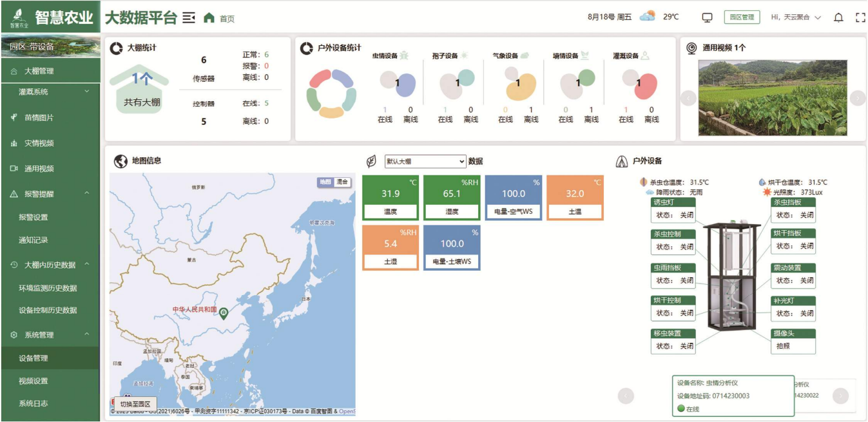Open 报警设置 submenu item
This screenshot has width=868, height=422.
pos(50,217)
